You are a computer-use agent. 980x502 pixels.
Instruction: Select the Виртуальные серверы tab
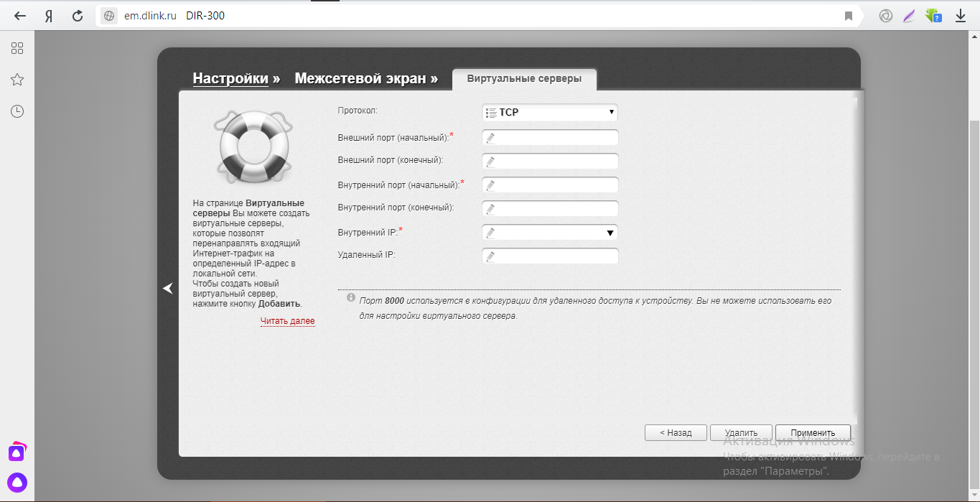[x=524, y=78]
